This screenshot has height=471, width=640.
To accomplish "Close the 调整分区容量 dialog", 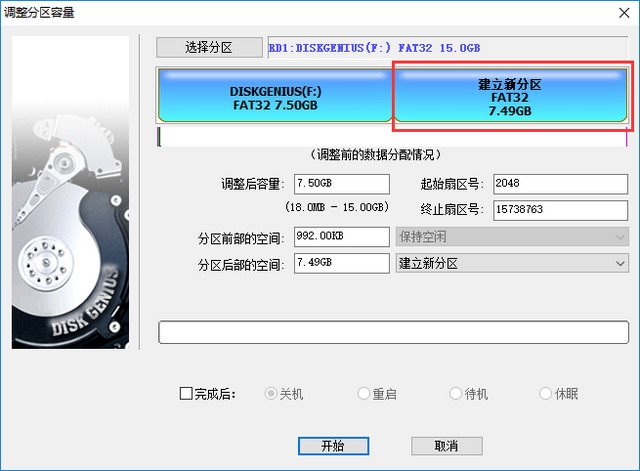I will coord(624,13).
